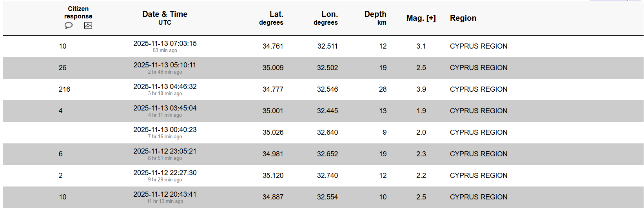Open the 2025-11-13 05:10:11 earthquake entry
Screen dimensions: 644x210
[x=165, y=65]
